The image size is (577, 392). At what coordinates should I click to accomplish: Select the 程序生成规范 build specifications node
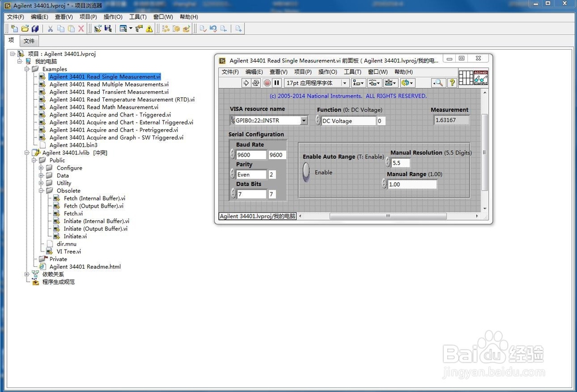coord(58,282)
